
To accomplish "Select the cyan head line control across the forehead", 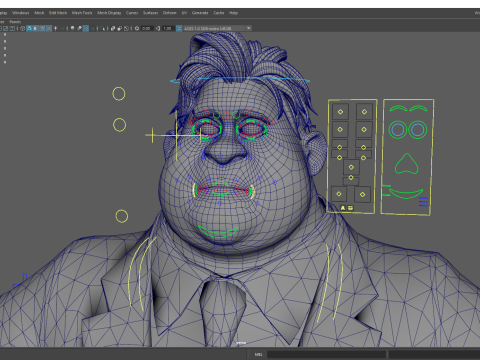I will click(240, 80).
